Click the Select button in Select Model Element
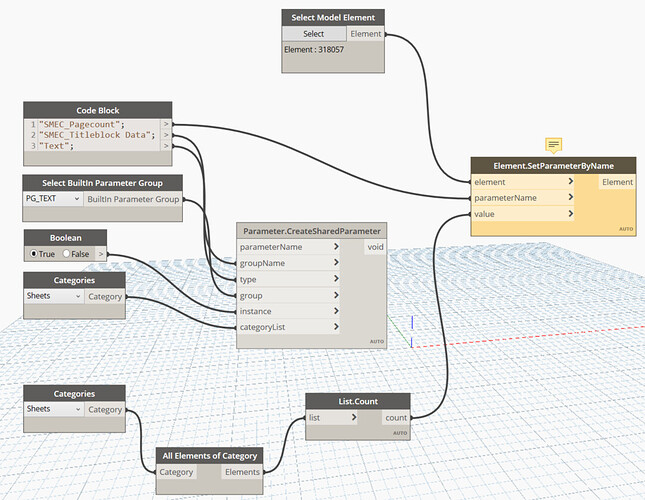Screen dimensions: 645x500 (x=313, y=34)
